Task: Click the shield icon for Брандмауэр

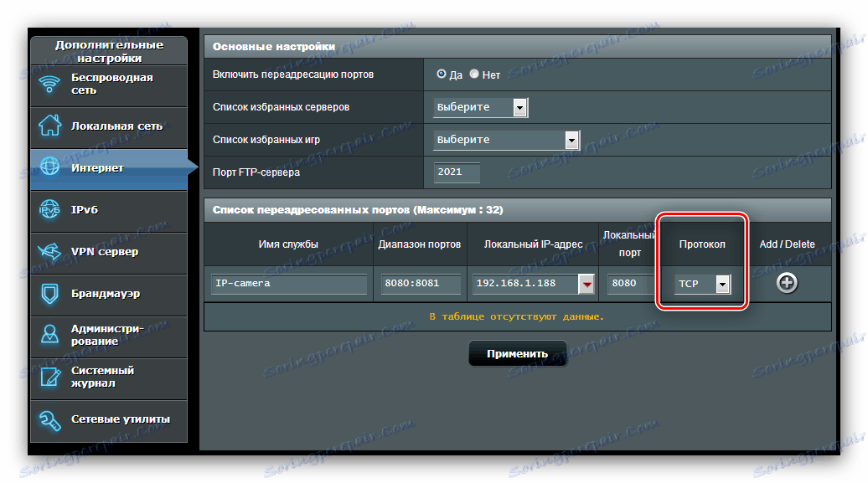Action: 49,293
